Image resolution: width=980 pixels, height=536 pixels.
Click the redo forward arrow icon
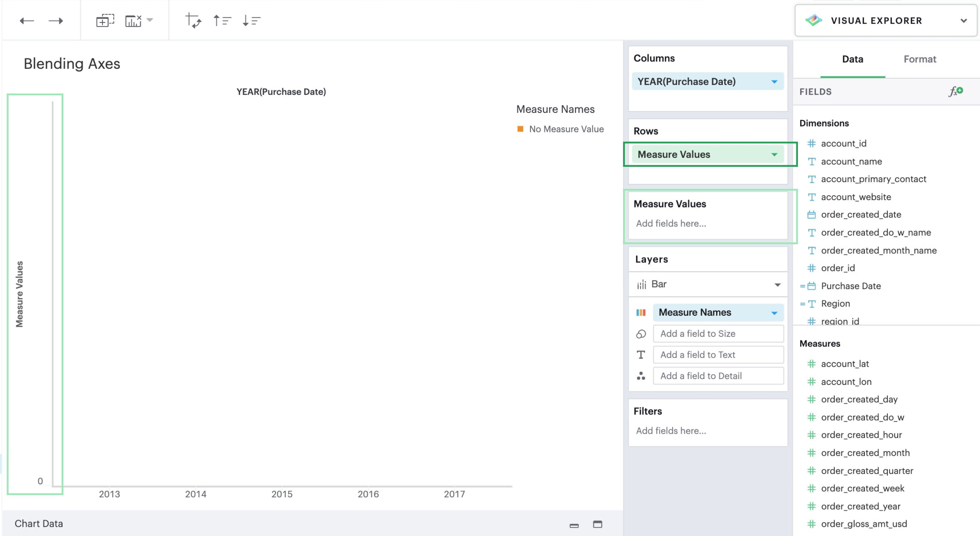(x=56, y=21)
